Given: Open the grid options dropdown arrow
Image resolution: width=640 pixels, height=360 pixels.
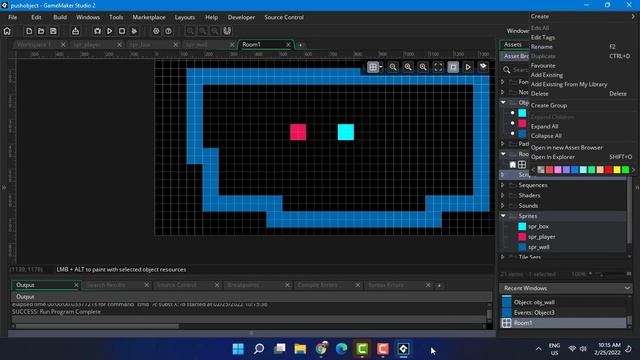Looking at the screenshot, I should click(x=381, y=67).
